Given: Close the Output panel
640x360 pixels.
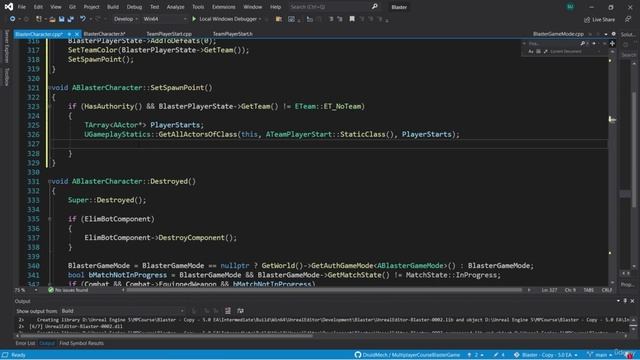Looking at the screenshot, I should (x=633, y=301).
